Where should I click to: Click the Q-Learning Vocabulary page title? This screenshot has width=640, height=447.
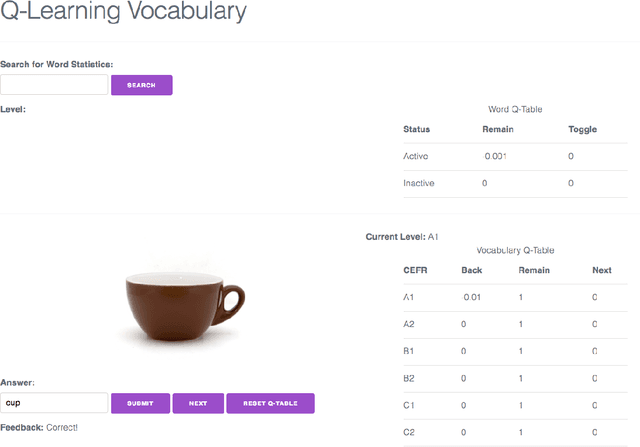(x=123, y=14)
